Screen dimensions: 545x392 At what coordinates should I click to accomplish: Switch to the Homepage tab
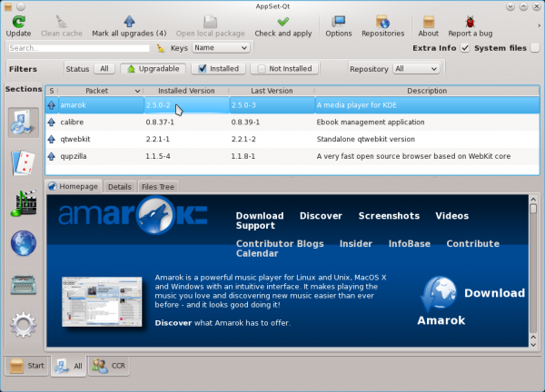pyautogui.click(x=74, y=186)
